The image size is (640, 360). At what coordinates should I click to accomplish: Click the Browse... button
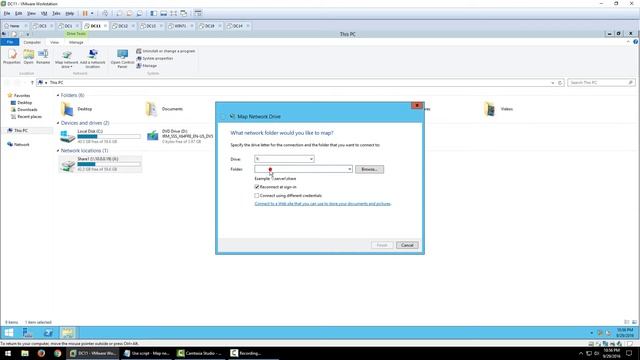pyautogui.click(x=369, y=169)
